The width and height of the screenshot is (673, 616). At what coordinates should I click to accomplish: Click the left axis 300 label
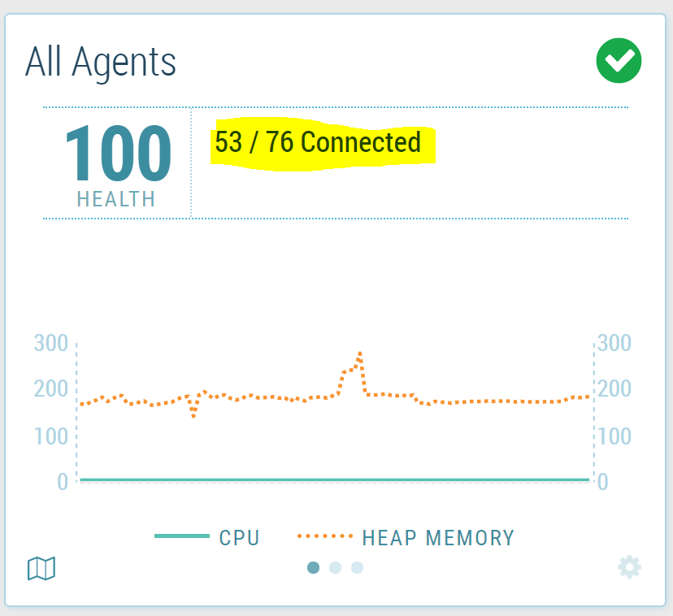click(50, 342)
